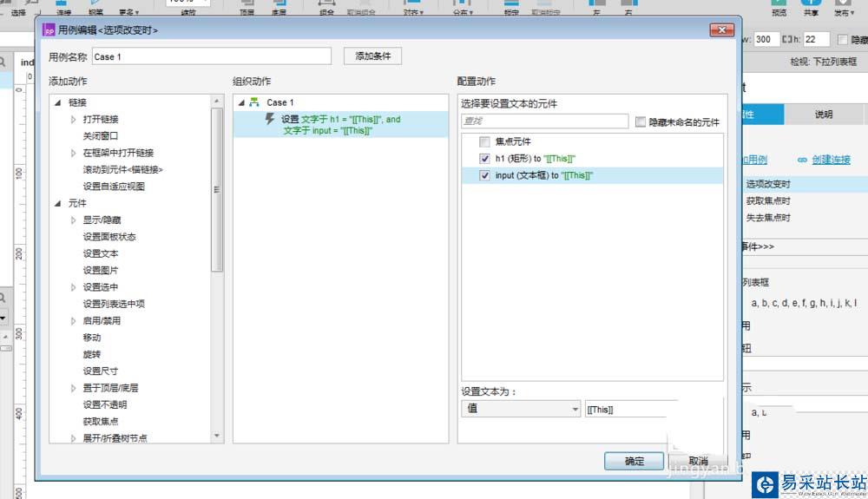This screenshot has height=499, width=868.
Task: Collapse the Case 1 node arrow
Action: click(241, 102)
